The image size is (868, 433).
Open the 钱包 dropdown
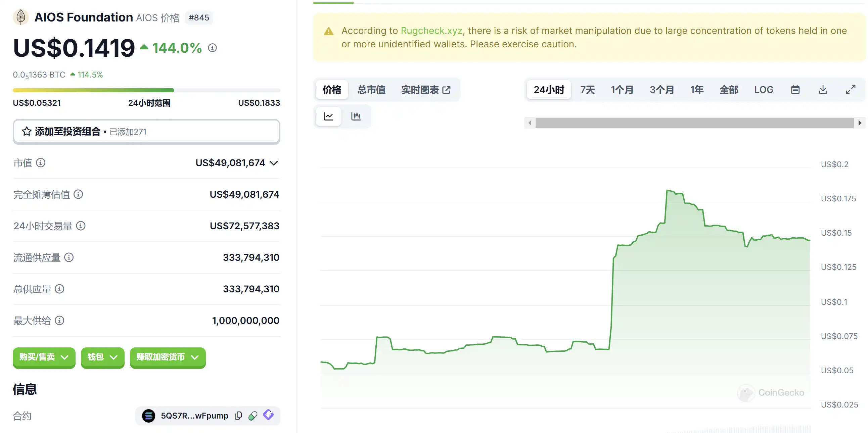(102, 357)
